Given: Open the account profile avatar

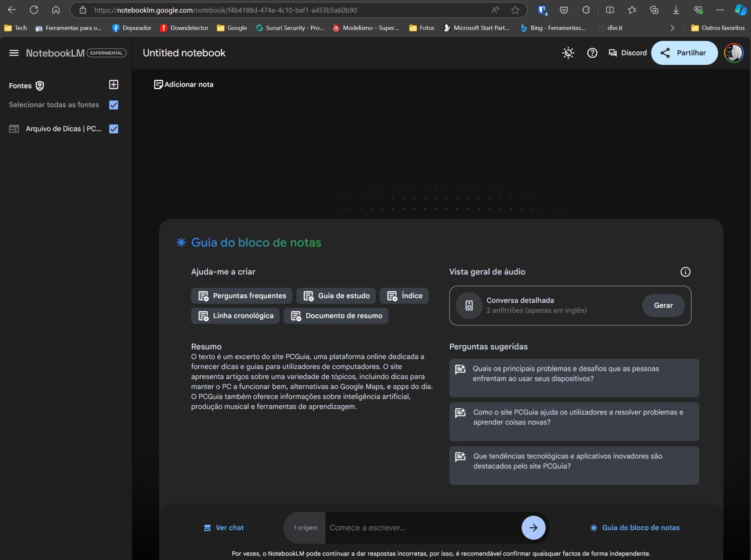Looking at the screenshot, I should tap(733, 53).
